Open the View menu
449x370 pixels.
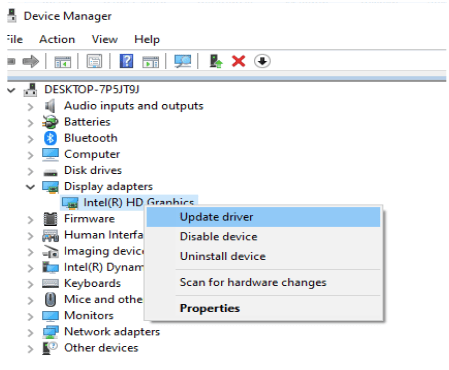point(105,39)
